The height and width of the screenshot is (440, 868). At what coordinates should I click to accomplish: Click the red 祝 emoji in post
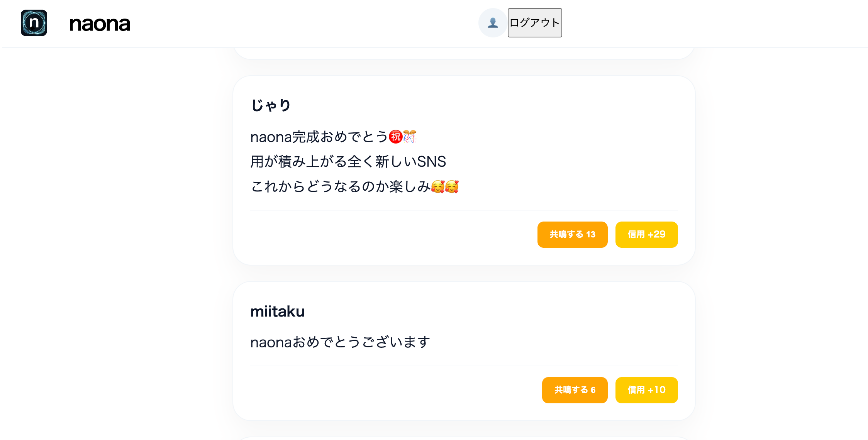click(x=395, y=137)
